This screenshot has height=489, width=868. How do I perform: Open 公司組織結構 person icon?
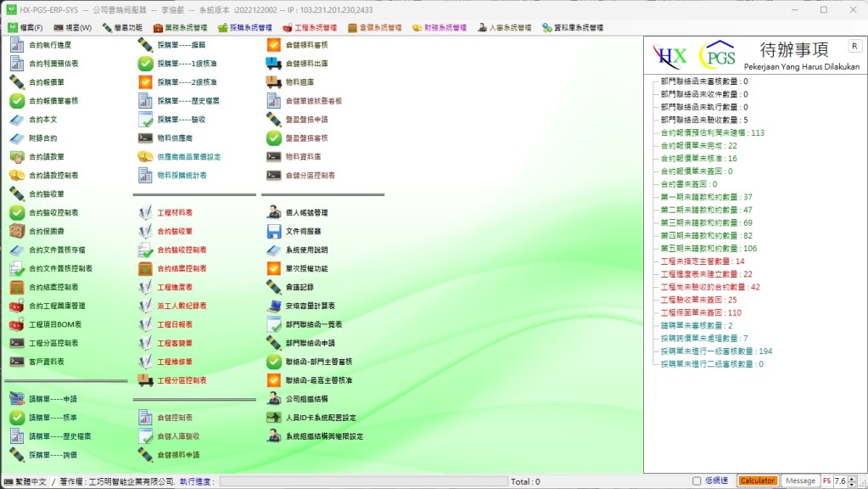point(273,397)
